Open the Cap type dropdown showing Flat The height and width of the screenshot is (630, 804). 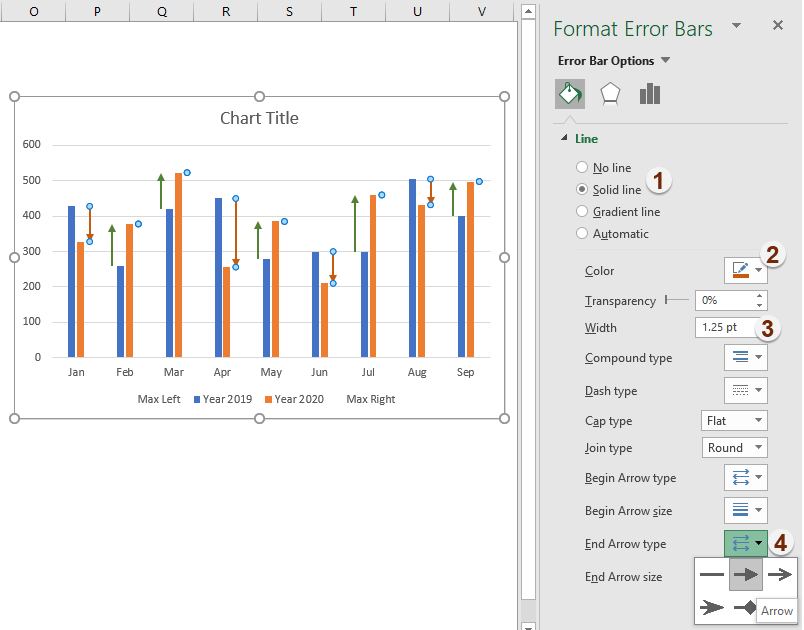point(734,420)
